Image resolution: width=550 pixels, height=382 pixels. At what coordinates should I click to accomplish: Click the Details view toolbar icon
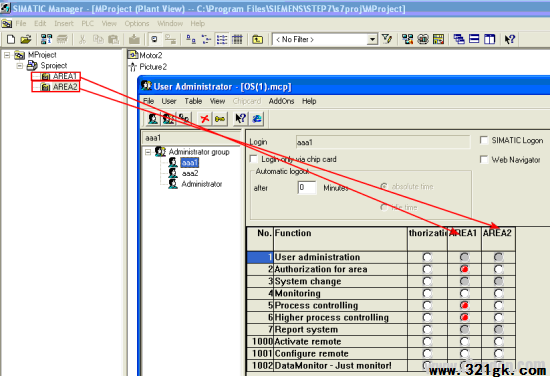237,39
